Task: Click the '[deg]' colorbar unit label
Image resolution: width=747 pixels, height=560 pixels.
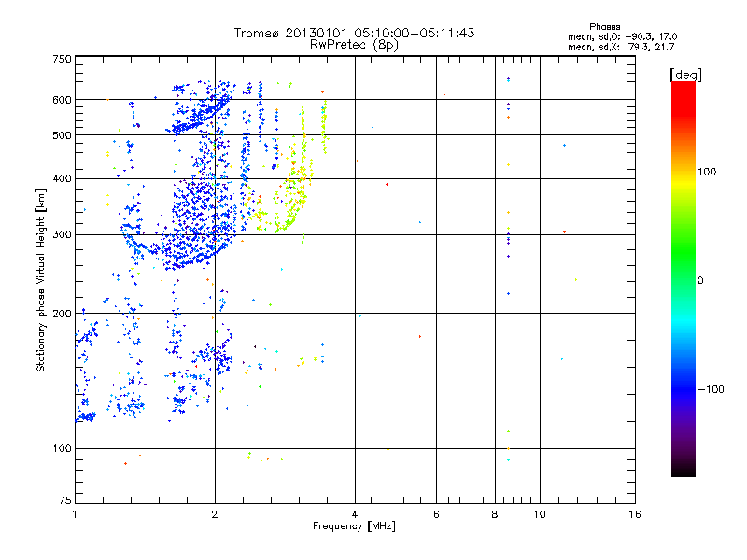Action: tap(685, 75)
